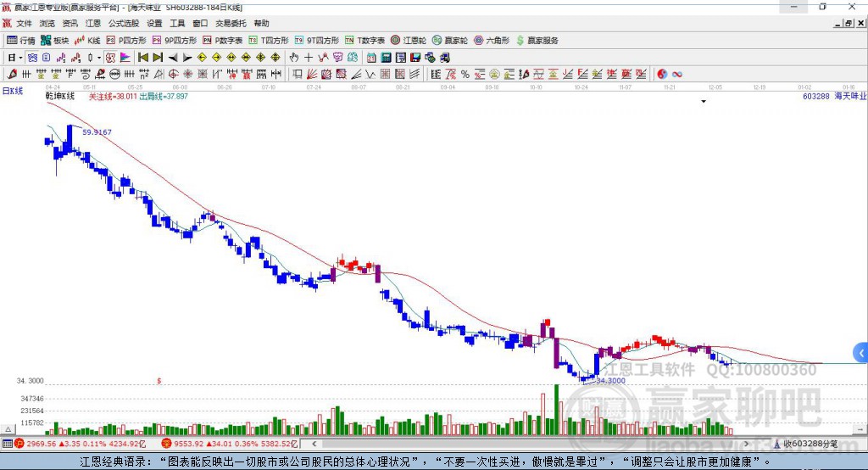Open the 行情 quotes view
The width and height of the screenshot is (868, 470).
[x=21, y=41]
